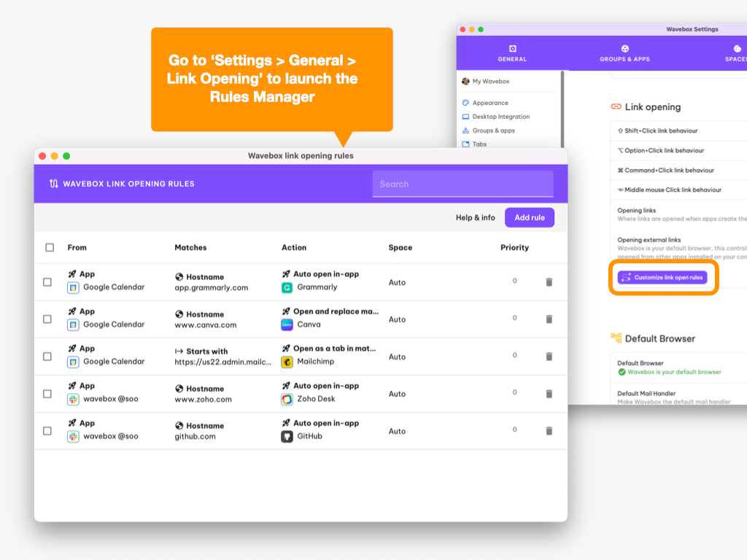Click the Mailchimp app icon

click(287, 362)
